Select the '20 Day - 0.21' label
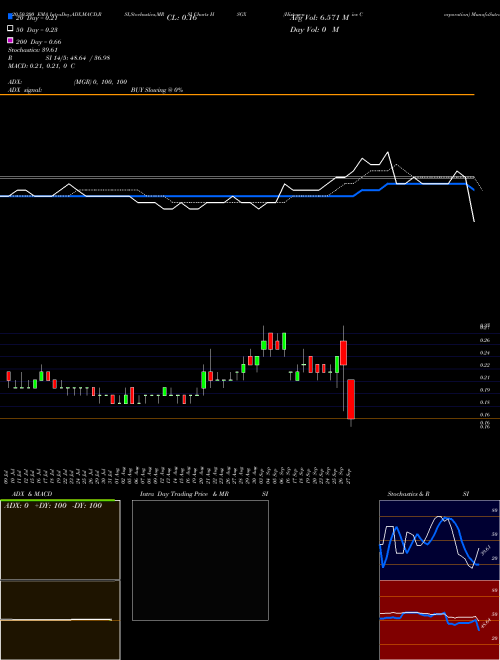Screen dimensions: 500x660 tap(37, 18)
